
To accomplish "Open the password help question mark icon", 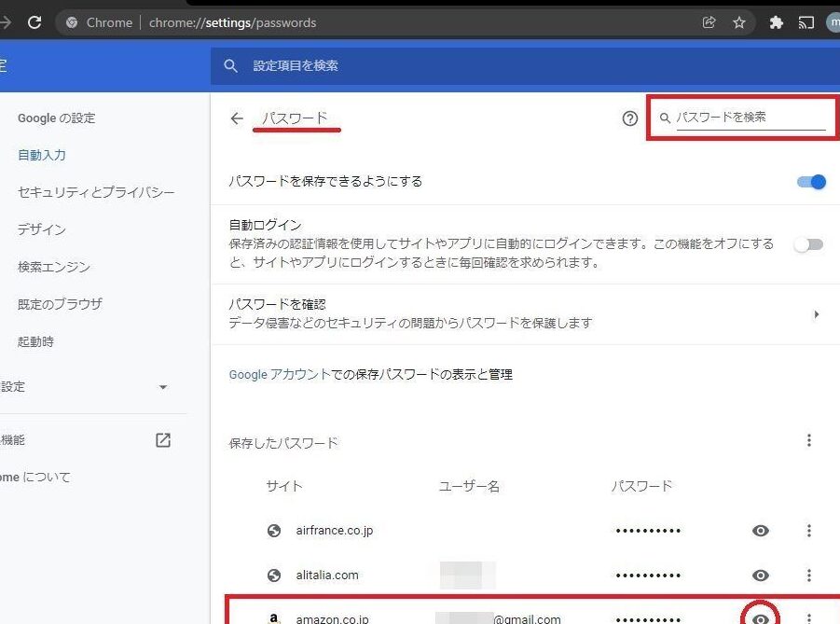I will (629, 118).
